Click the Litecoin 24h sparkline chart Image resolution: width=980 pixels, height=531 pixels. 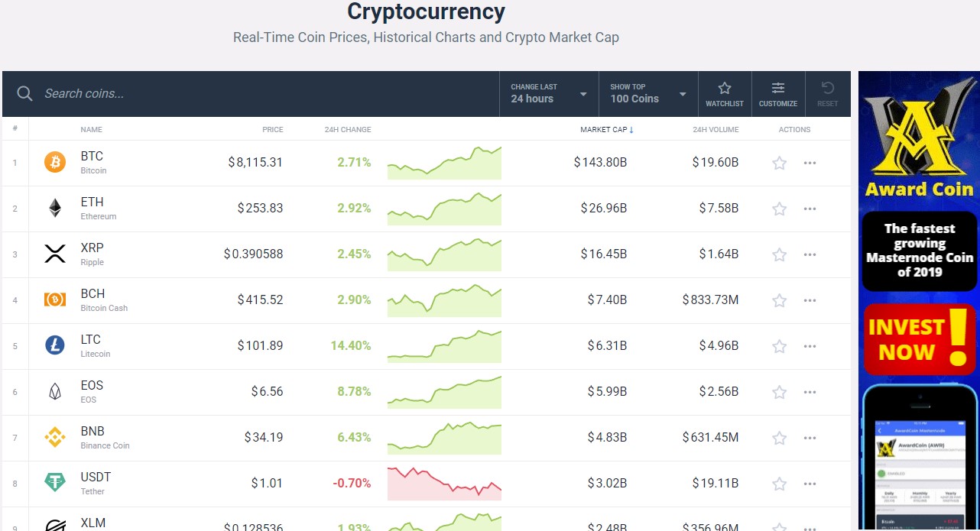(x=444, y=345)
